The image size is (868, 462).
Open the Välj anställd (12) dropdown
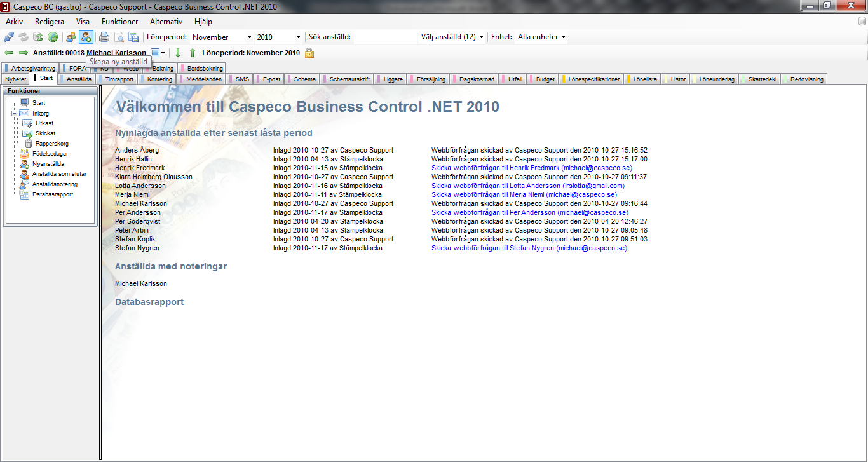[452, 37]
